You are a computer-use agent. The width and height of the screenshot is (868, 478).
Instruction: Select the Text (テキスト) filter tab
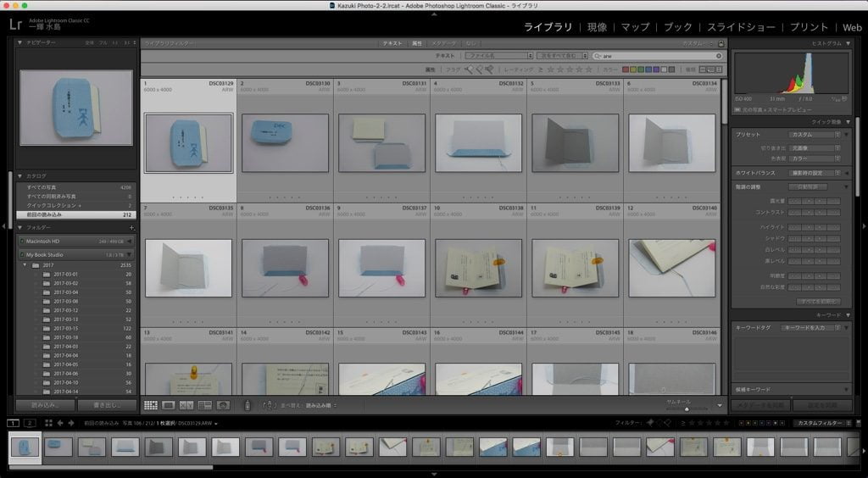point(392,43)
